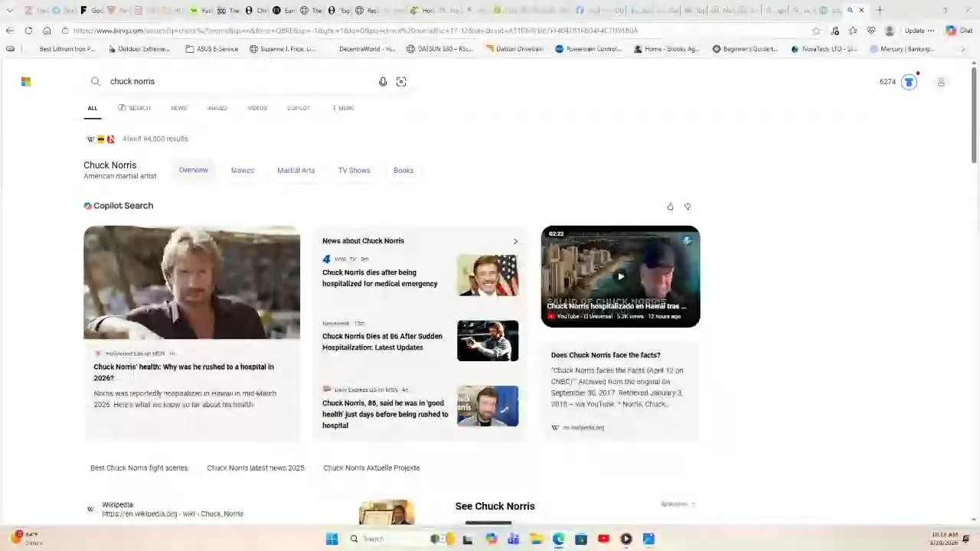This screenshot has height=551, width=980.
Task: Click the browser address bar URL
Action: pyautogui.click(x=355, y=31)
